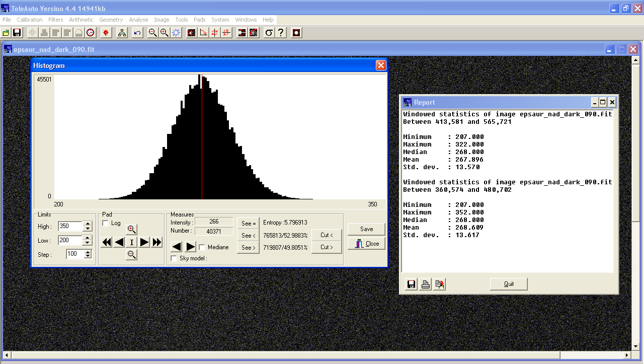Screen dimensions: 644x364
Task: Increase the High limit with up arrow
Action: tap(88, 224)
